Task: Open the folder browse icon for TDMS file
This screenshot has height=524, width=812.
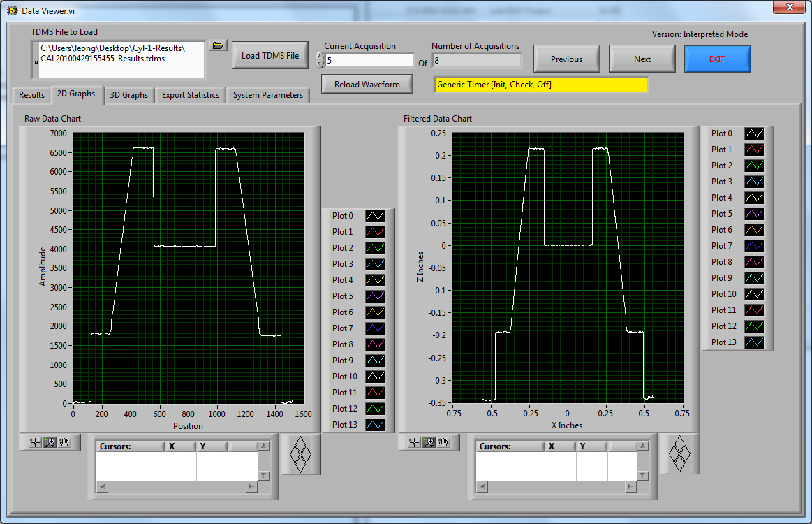Action: (218, 45)
